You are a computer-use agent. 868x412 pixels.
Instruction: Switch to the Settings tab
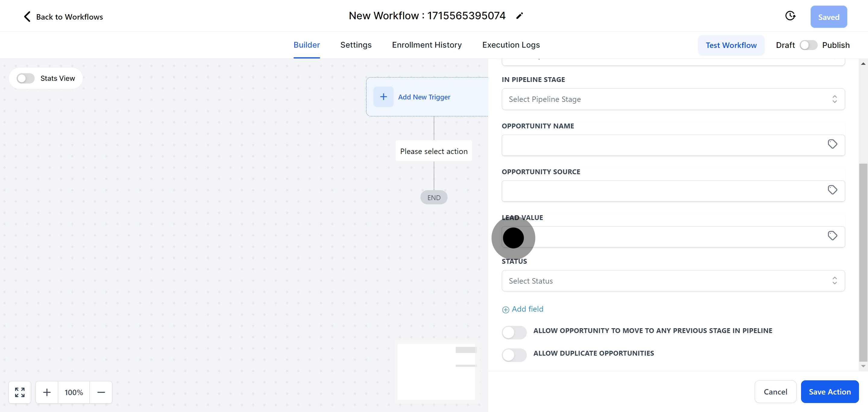356,45
